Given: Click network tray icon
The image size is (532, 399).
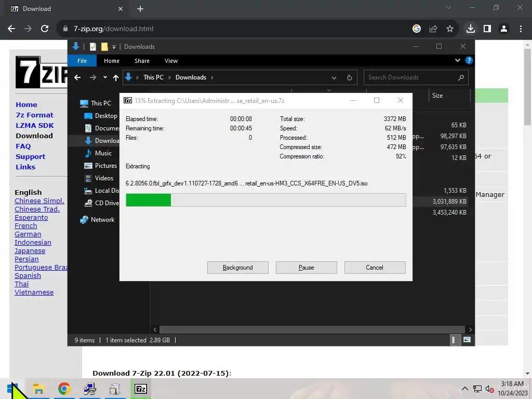Looking at the screenshot, I should point(477,389).
